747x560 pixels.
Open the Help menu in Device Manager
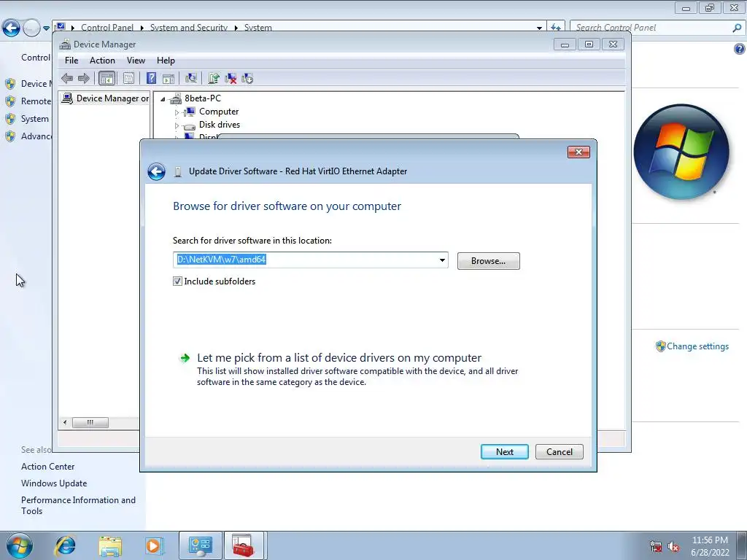pyautogui.click(x=166, y=61)
